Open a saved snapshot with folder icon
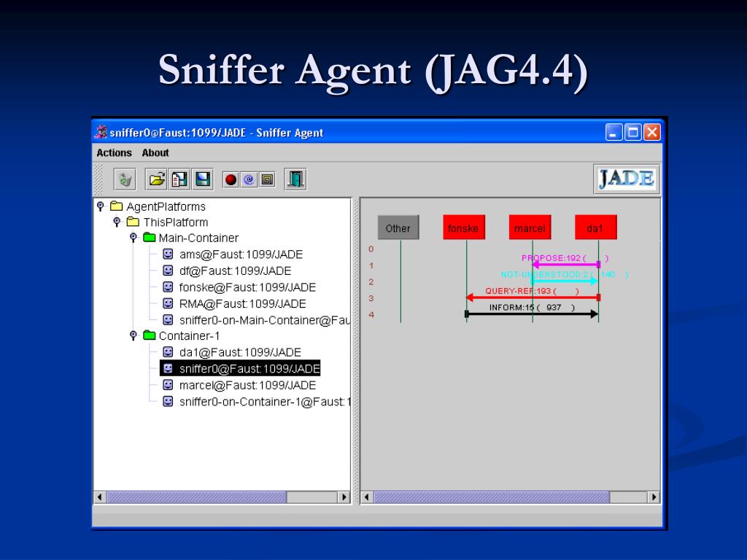The height and width of the screenshot is (560, 747). [x=157, y=179]
